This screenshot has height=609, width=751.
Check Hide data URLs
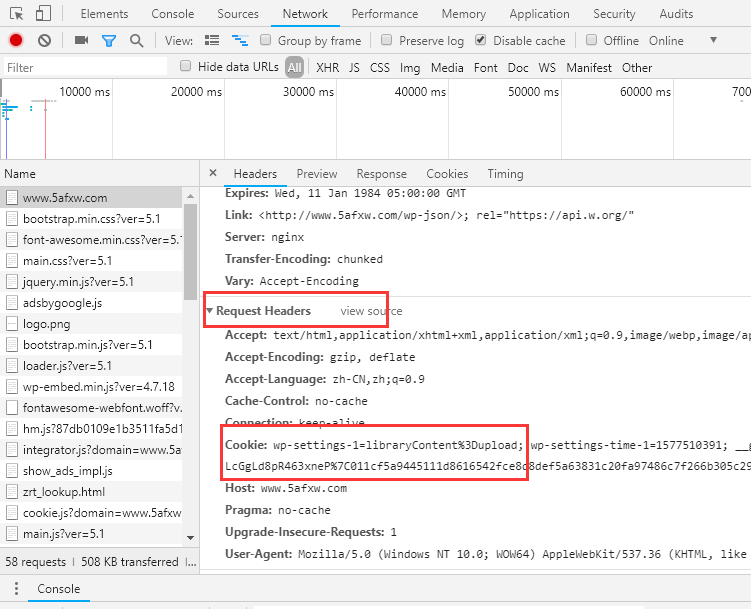pyautogui.click(x=185, y=66)
